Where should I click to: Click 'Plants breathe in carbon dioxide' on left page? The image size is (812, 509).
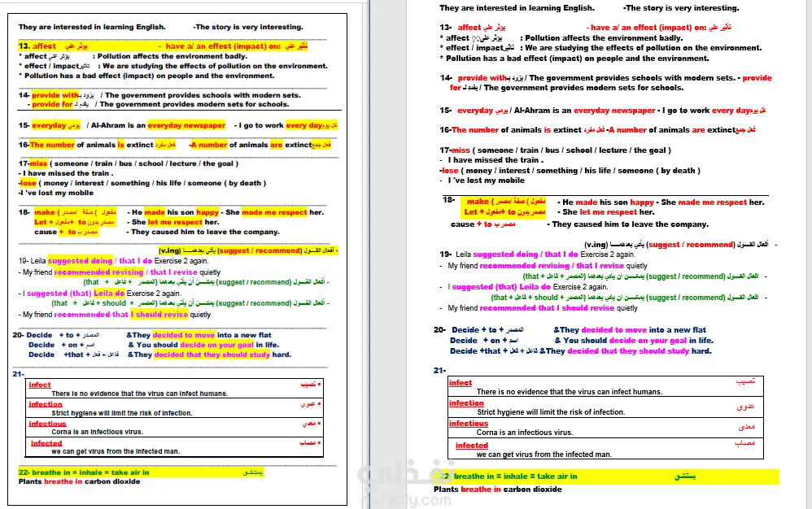point(79,481)
